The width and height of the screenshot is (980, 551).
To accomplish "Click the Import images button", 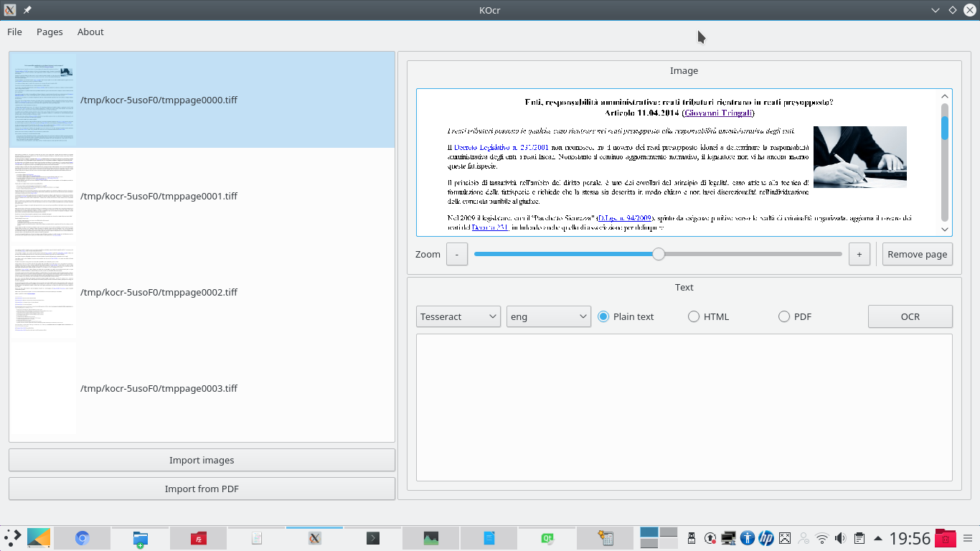I will 202,460.
